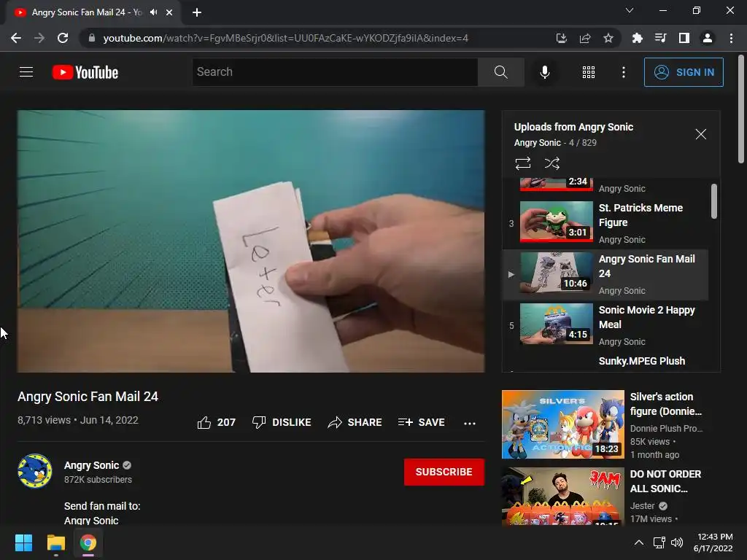Go to YouTube home via logo
747x560 pixels.
point(85,72)
